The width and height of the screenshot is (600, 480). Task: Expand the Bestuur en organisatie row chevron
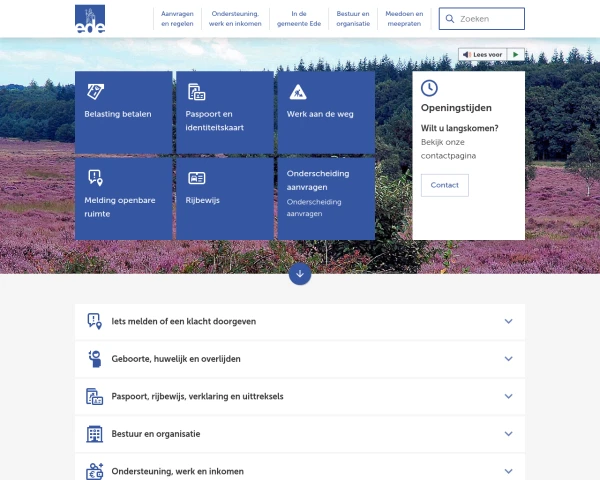click(509, 434)
